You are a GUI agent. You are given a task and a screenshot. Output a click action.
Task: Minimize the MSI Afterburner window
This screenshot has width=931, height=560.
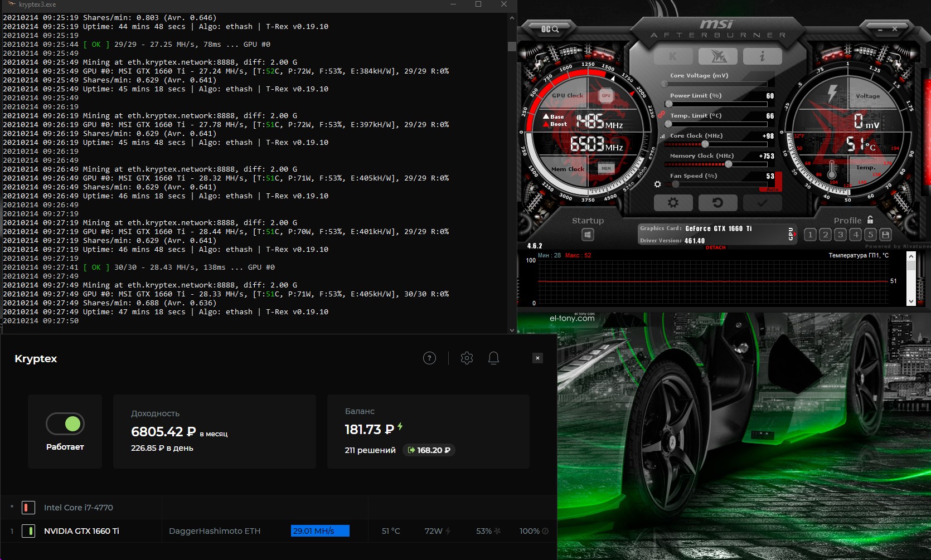880,29
